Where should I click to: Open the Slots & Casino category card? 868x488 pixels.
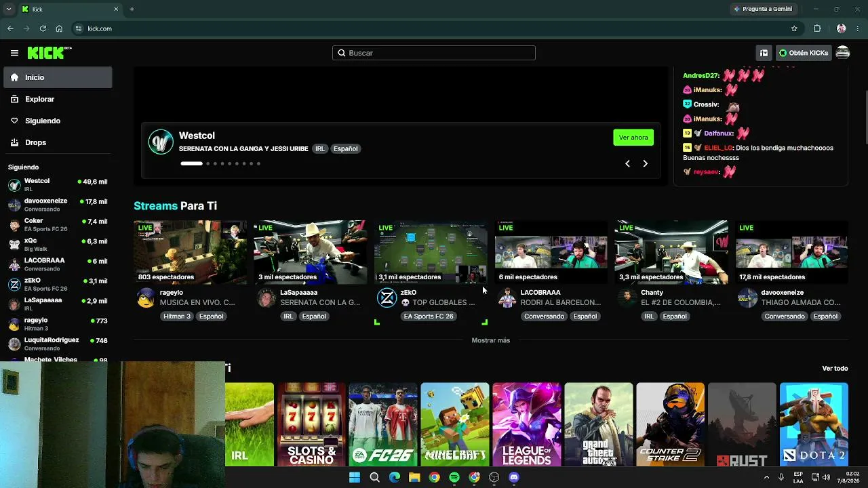point(311,424)
